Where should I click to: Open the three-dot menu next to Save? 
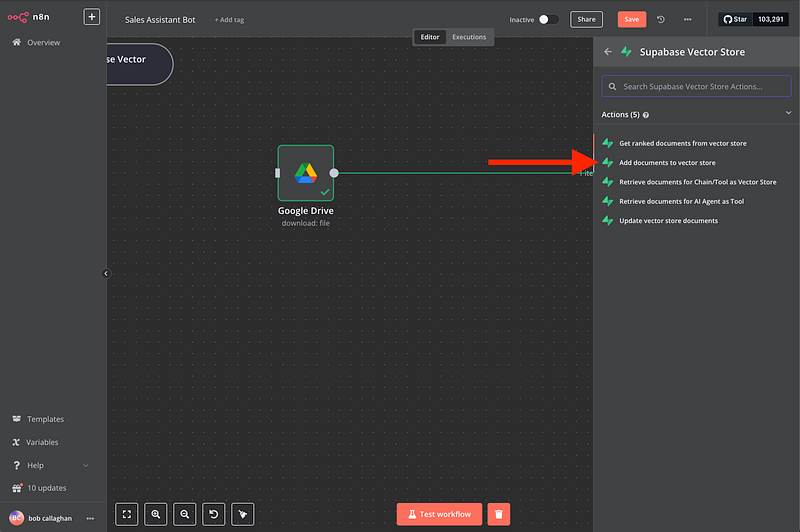686,19
